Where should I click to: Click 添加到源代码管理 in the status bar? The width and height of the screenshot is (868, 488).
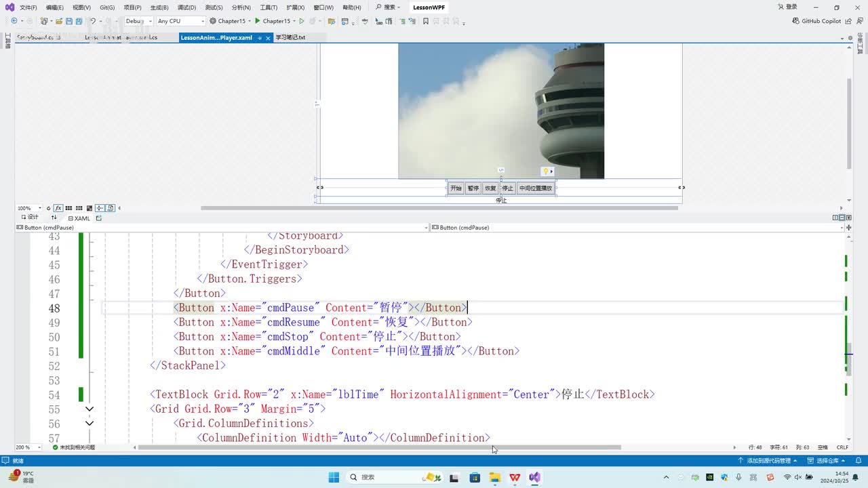pyautogui.click(x=768, y=460)
